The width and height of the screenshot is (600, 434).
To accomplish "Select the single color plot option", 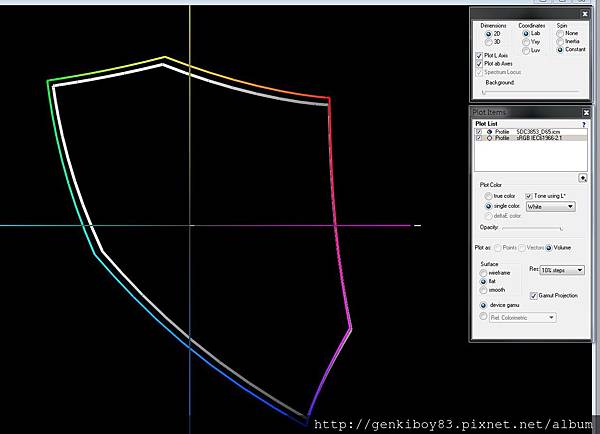I will pyautogui.click(x=488, y=206).
